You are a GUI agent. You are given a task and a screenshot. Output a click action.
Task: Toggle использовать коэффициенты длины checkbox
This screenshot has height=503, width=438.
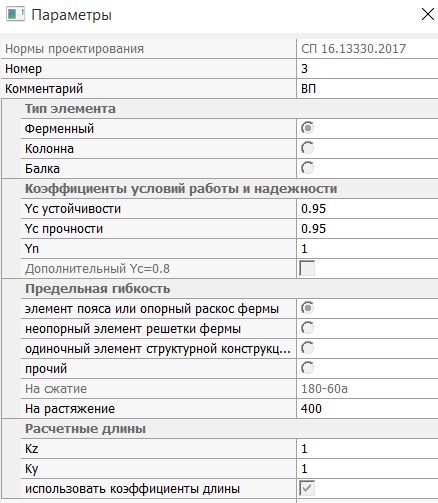[307, 488]
